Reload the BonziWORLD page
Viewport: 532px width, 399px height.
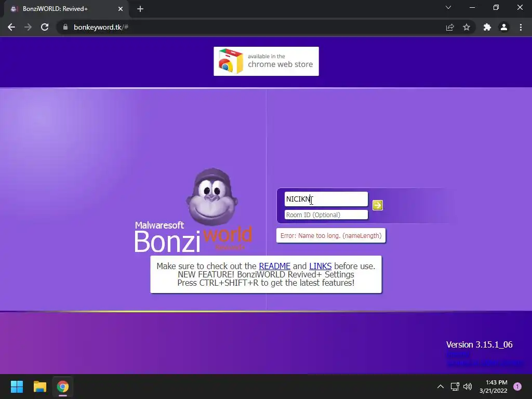point(45,27)
